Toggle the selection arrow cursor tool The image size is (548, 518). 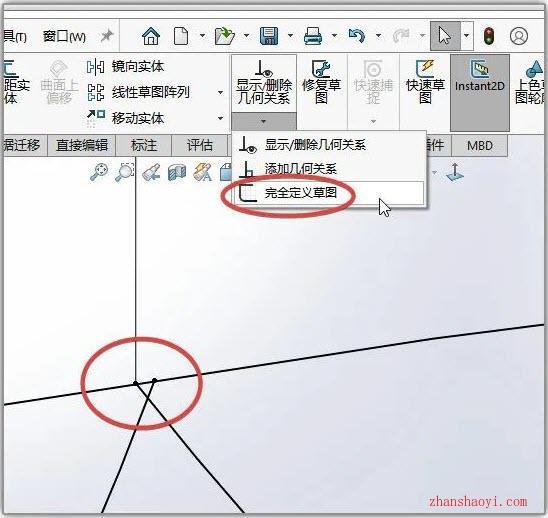point(445,36)
